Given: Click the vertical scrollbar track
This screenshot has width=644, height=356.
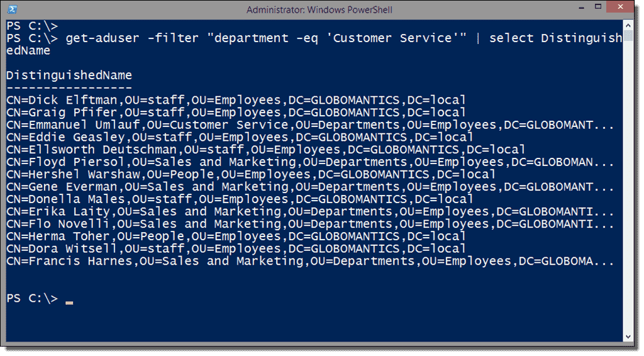Looking at the screenshot, I should pyautogui.click(x=628, y=189).
